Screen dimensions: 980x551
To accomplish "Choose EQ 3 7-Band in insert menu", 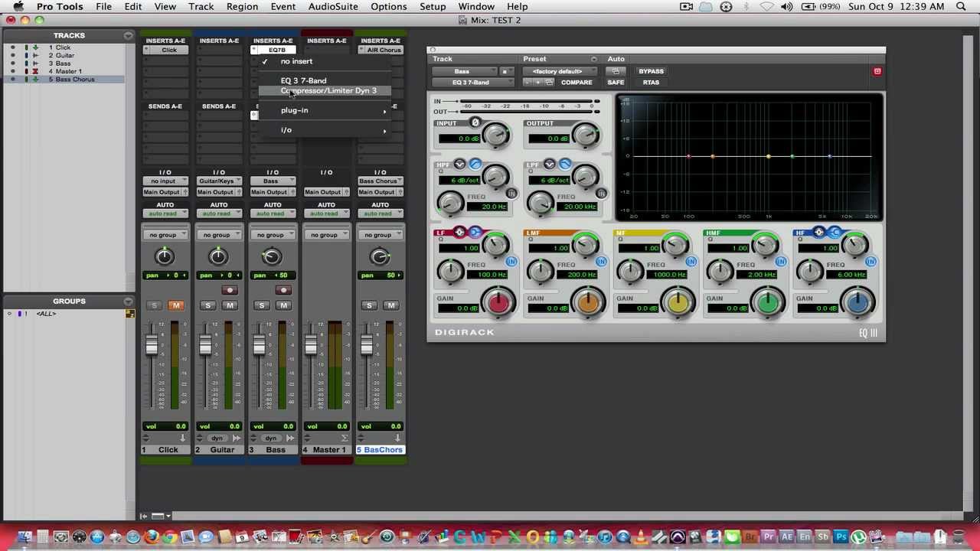I will (325, 80).
